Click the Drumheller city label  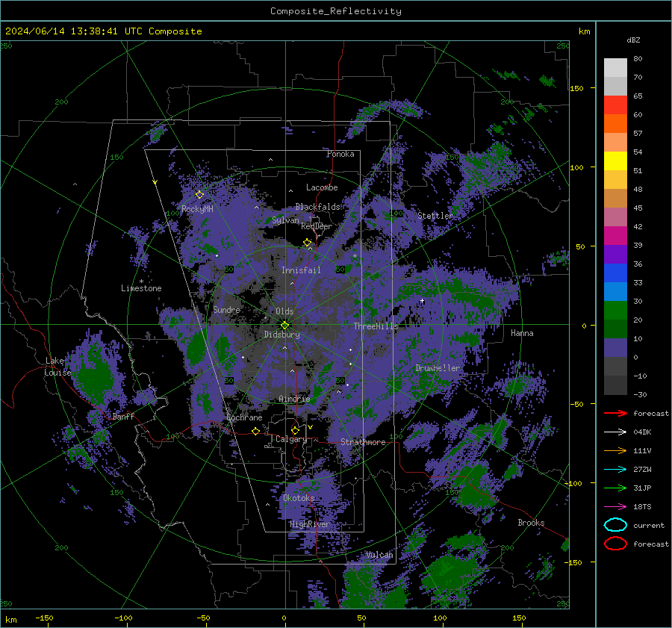point(438,368)
